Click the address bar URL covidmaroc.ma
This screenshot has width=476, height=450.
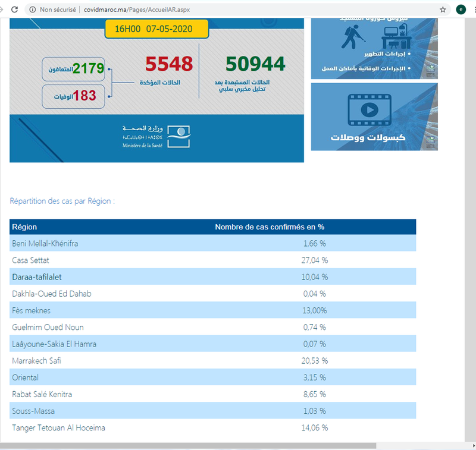[137, 10]
